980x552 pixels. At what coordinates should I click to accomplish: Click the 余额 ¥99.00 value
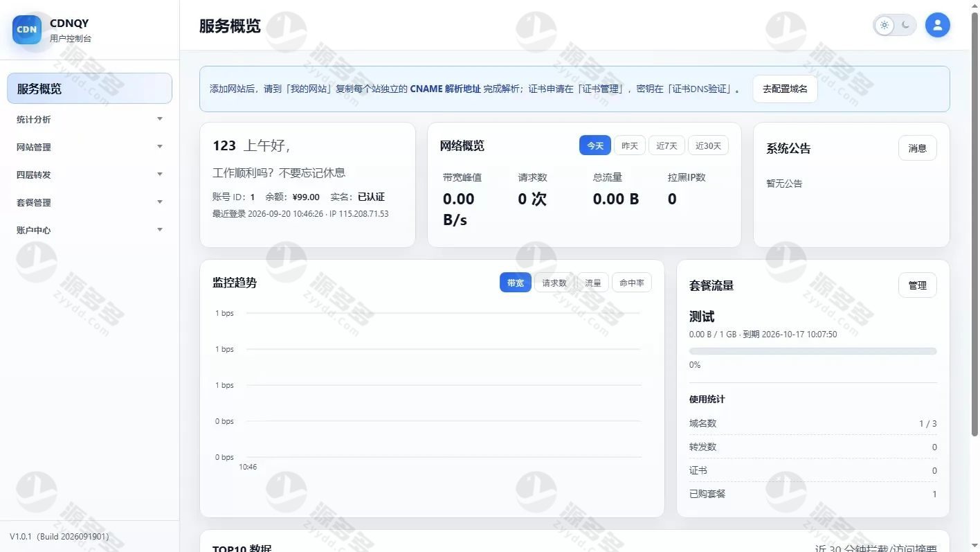point(306,197)
